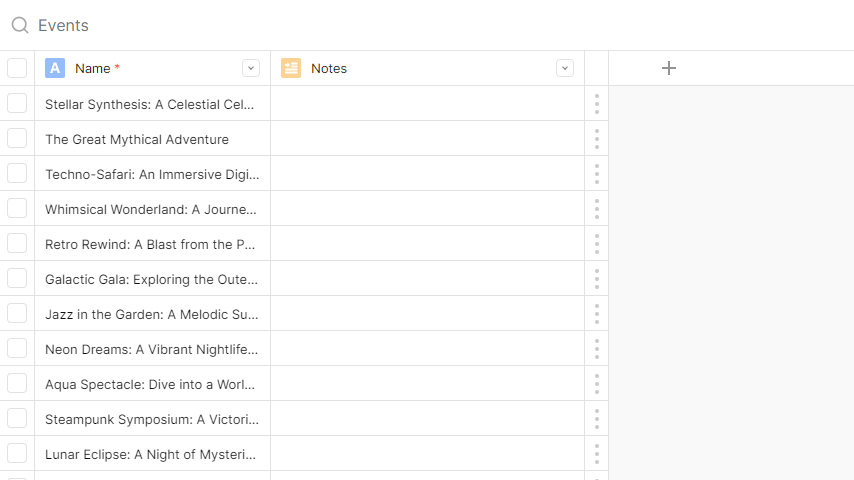
Task: Click Notes cell for Neon Dreams
Action: coord(428,348)
